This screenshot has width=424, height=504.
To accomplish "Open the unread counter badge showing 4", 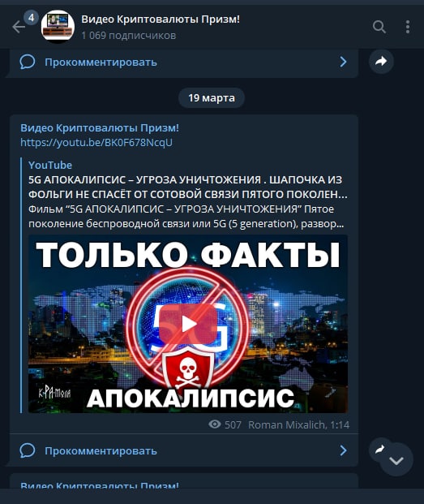I will pos(31,18).
